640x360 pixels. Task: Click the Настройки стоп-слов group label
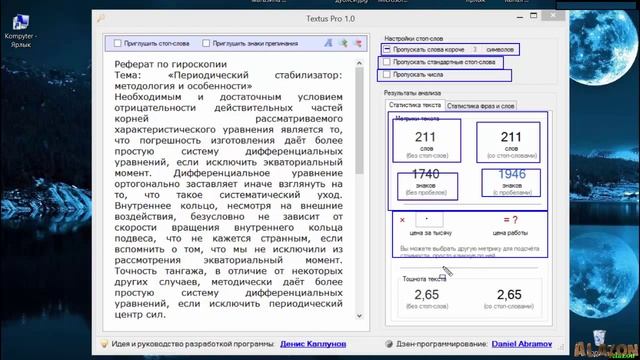point(413,38)
